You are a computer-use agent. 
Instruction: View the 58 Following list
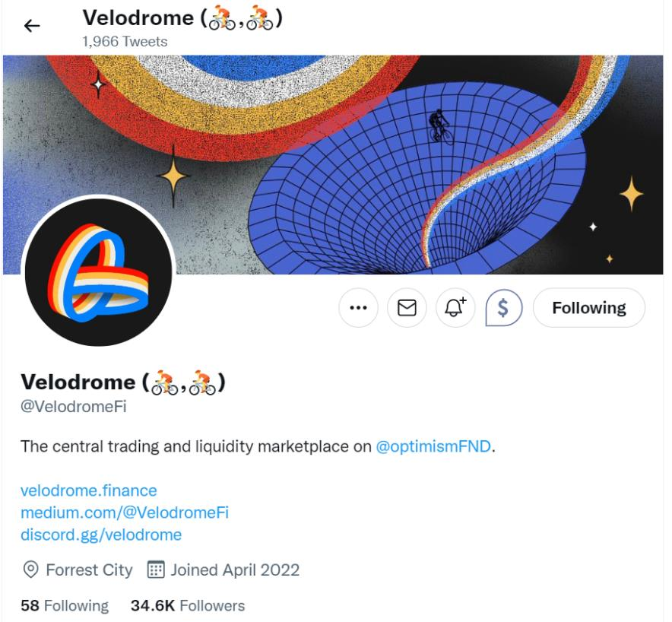click(x=65, y=606)
